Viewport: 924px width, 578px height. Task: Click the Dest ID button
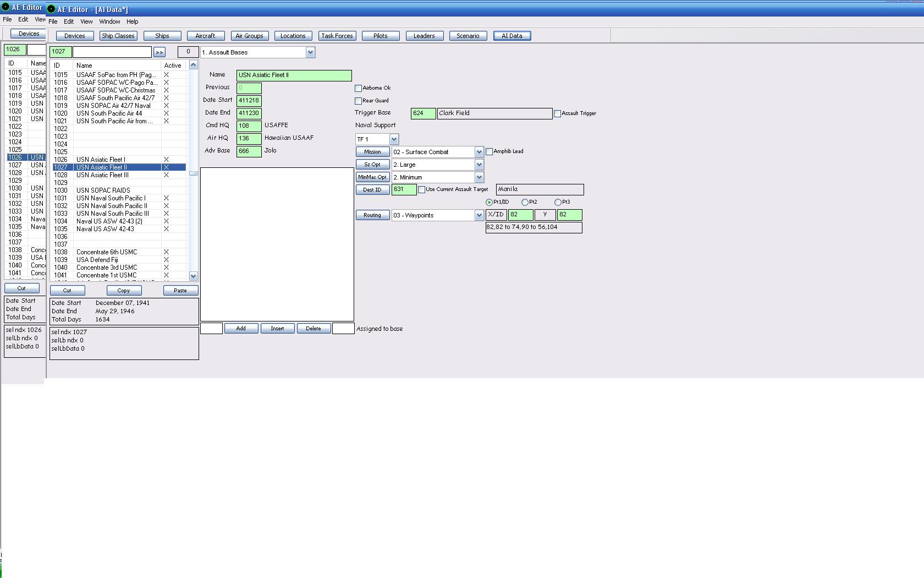coord(372,189)
